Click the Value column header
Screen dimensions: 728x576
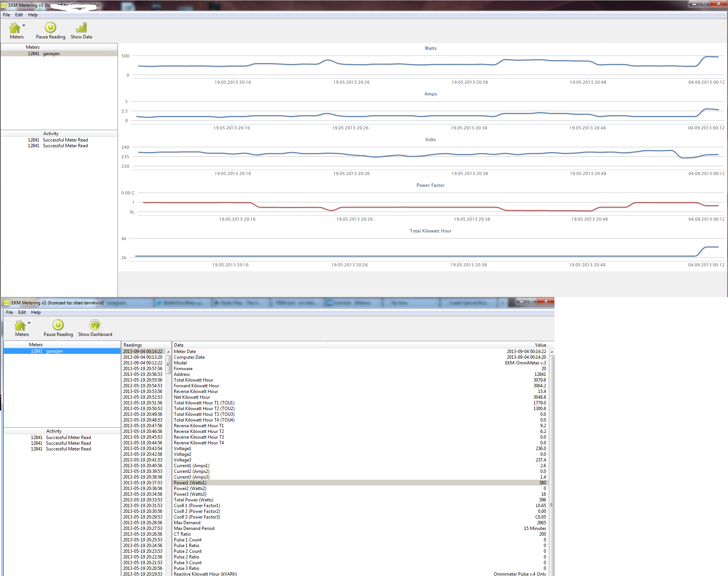(x=540, y=345)
